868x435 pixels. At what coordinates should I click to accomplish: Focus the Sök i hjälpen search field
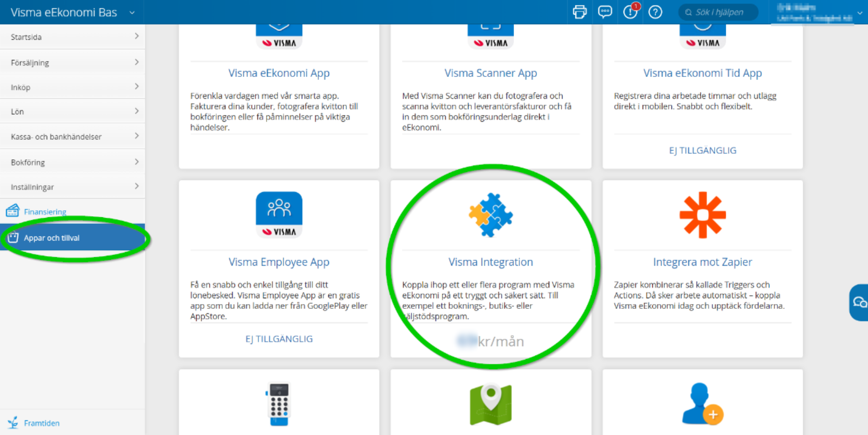718,12
